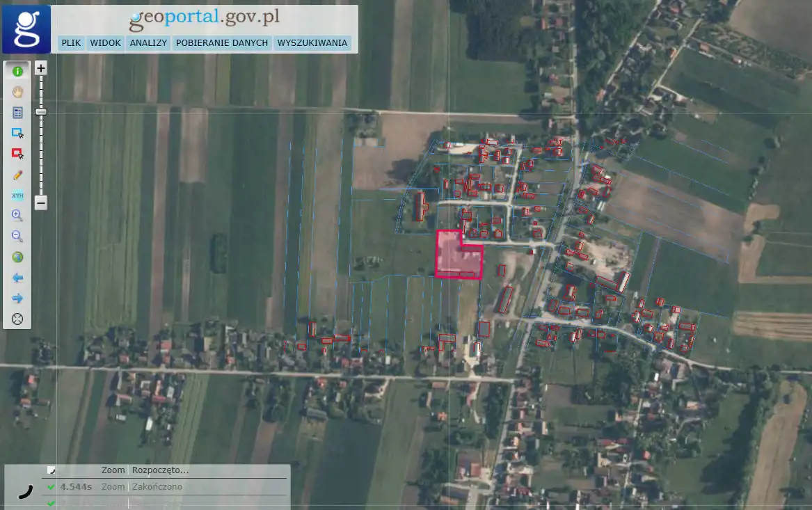This screenshot has height=510, width=812.
Task: Click the crossed circle tool icon
Action: pyautogui.click(x=17, y=319)
